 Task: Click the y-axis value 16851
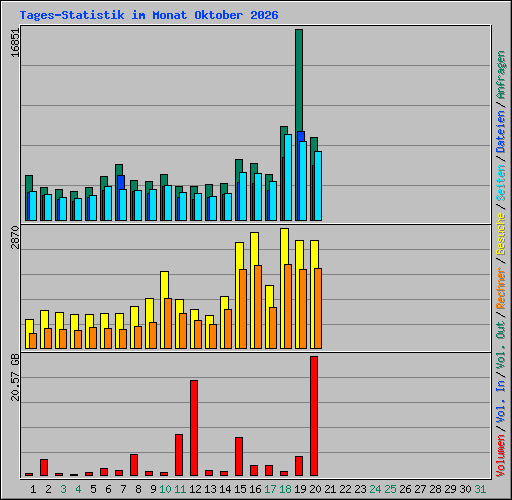15,43
